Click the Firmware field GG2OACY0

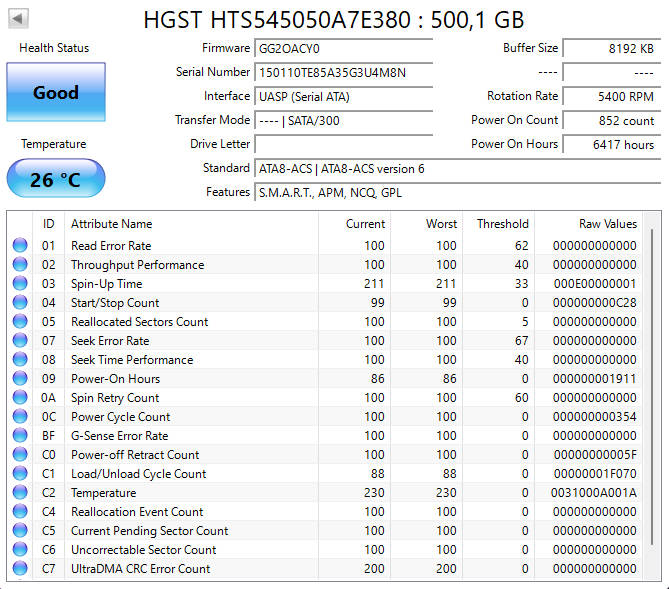(344, 48)
